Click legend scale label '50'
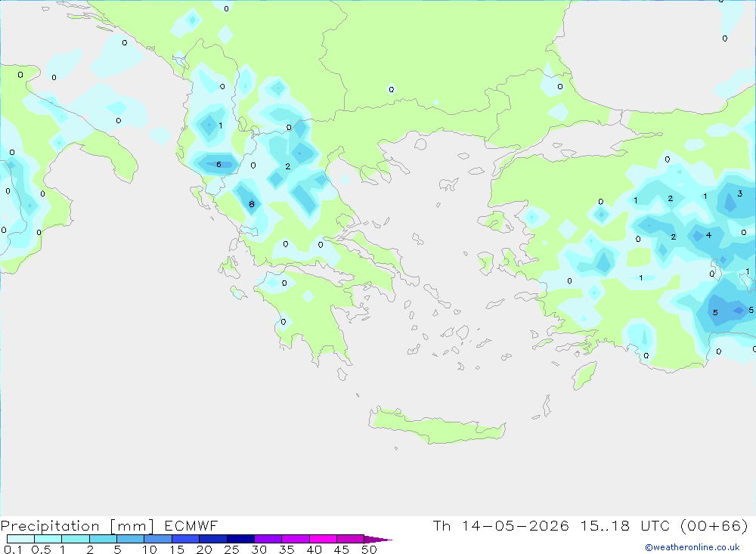Screen dimensions: 756x554 click(x=369, y=549)
